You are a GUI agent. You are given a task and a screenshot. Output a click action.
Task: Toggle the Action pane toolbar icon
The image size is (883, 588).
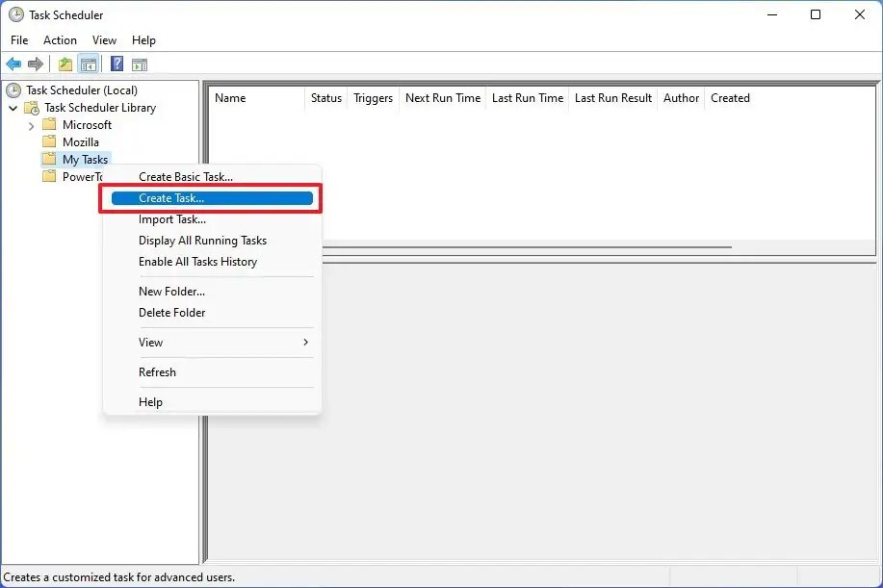(x=140, y=64)
